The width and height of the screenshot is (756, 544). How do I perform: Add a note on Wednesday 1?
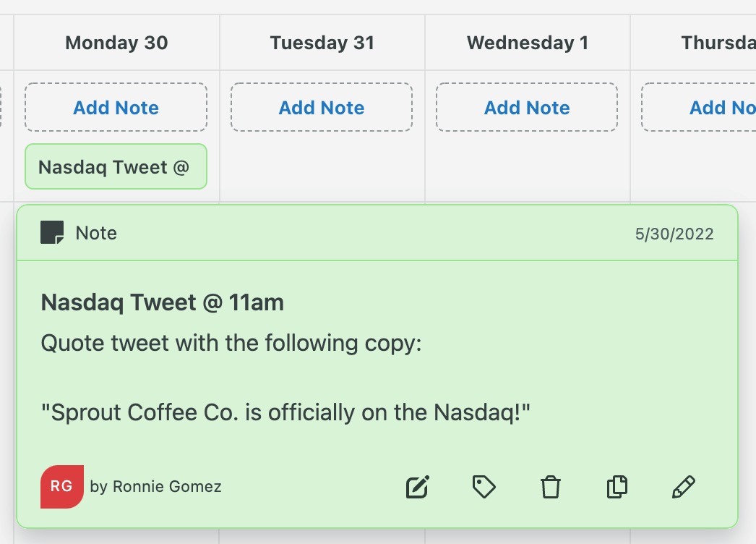coord(527,108)
